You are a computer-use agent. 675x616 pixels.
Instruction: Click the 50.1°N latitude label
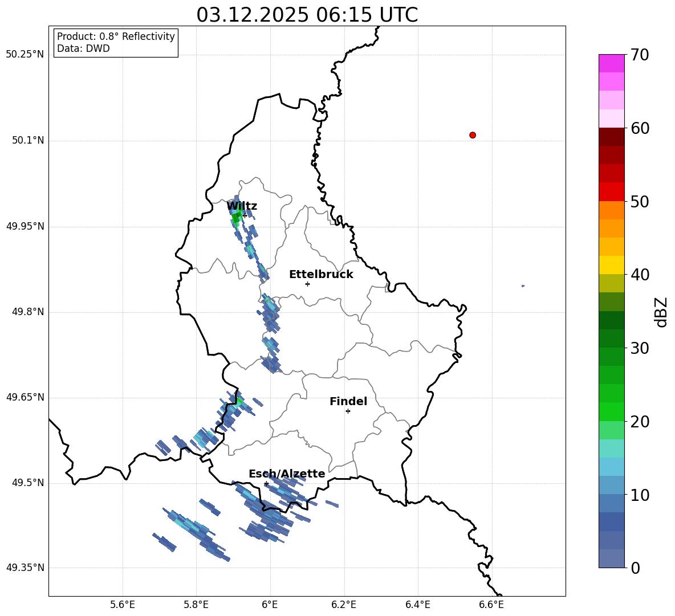click(x=27, y=140)
